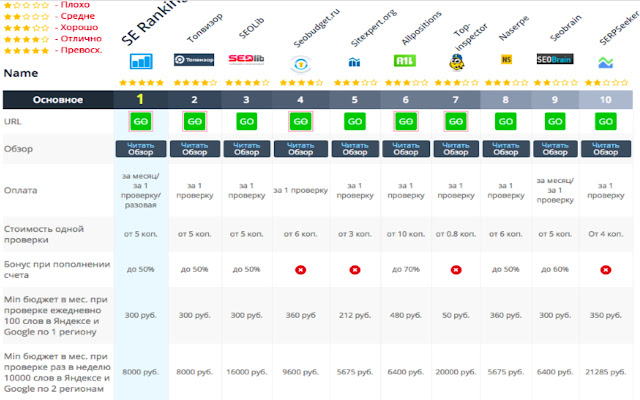Open GO link for Sitexpert.org
This screenshot has height=400, width=640.
pyautogui.click(x=355, y=121)
